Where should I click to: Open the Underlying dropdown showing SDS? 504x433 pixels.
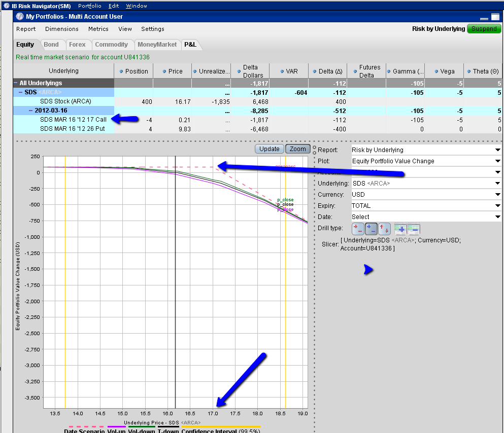click(x=426, y=183)
